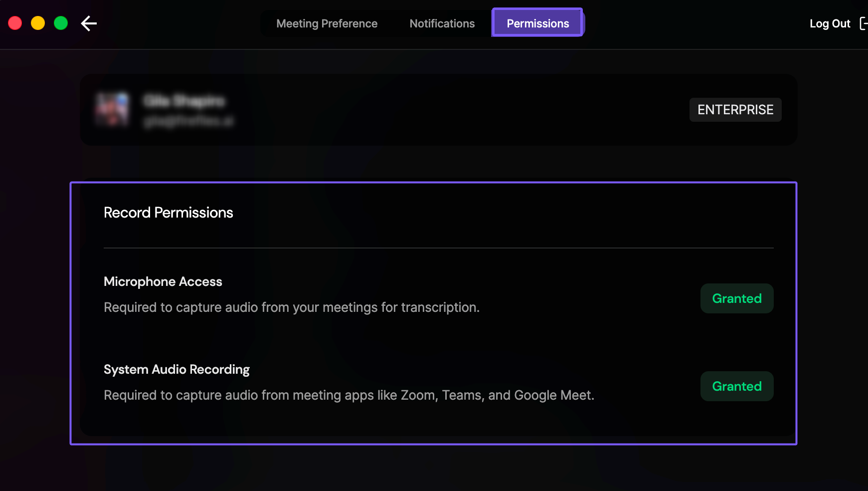The width and height of the screenshot is (868, 491).
Task: Click the Zoom, Teams, Google Meet description
Action: click(349, 395)
